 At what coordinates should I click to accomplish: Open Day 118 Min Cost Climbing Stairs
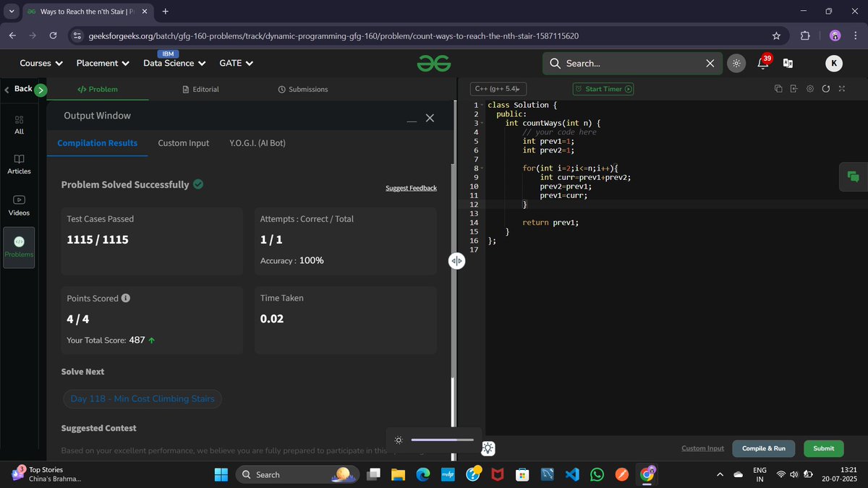tap(142, 398)
